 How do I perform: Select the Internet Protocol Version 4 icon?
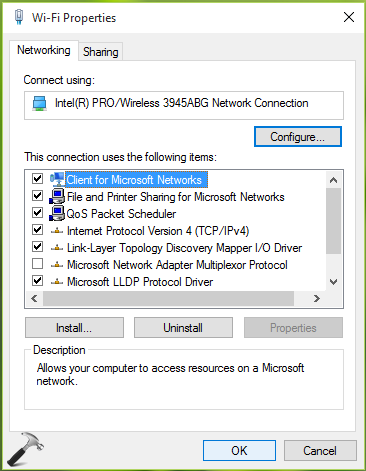[x=57, y=231]
